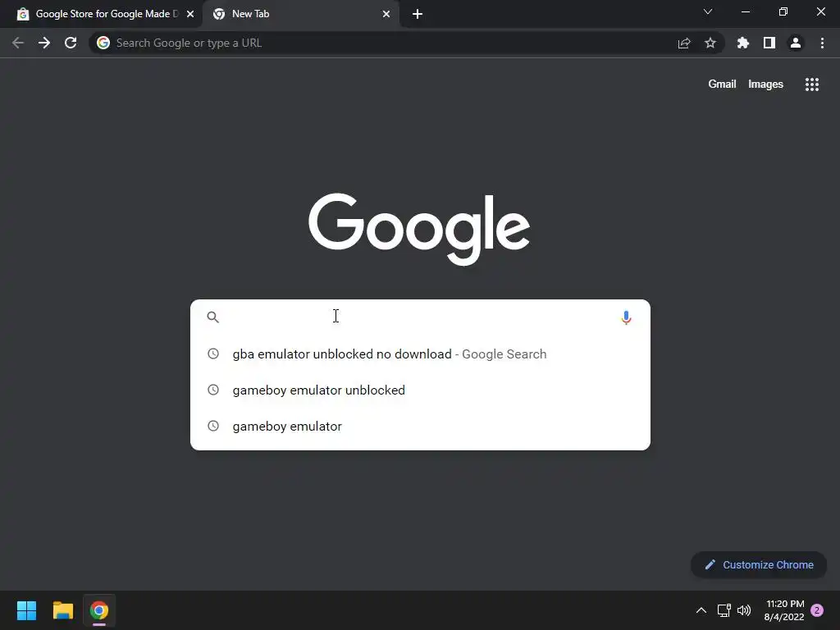Open the tab search chevron
Viewport: 840px width, 630px height.
point(708,11)
